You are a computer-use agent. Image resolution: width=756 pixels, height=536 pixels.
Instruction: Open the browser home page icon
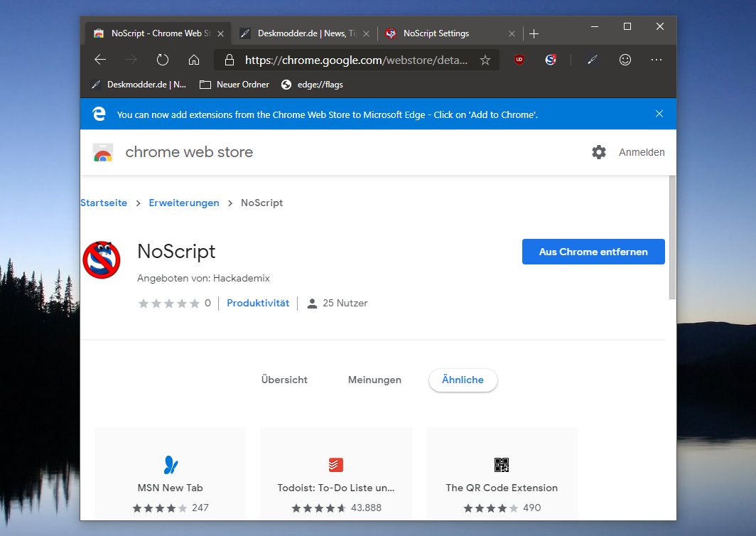(x=194, y=60)
